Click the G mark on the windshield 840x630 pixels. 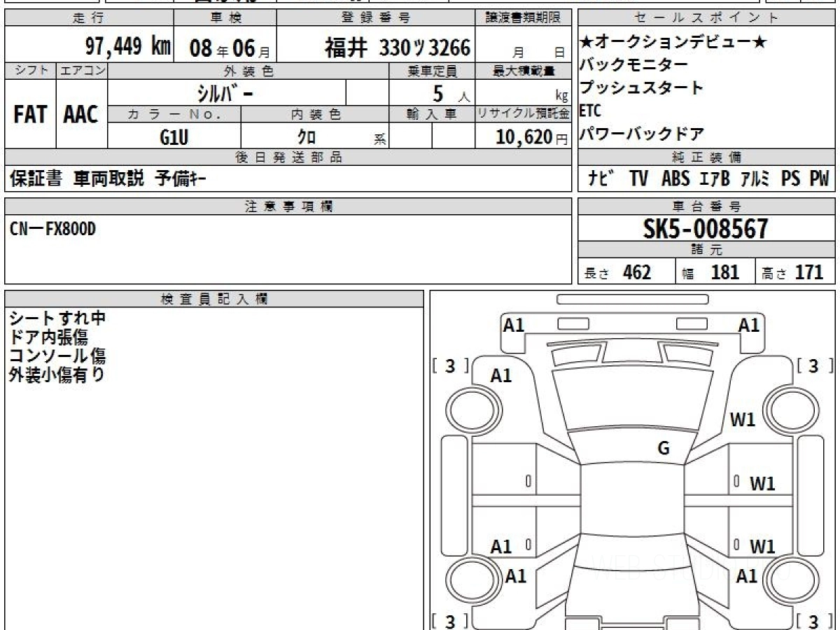(x=664, y=449)
